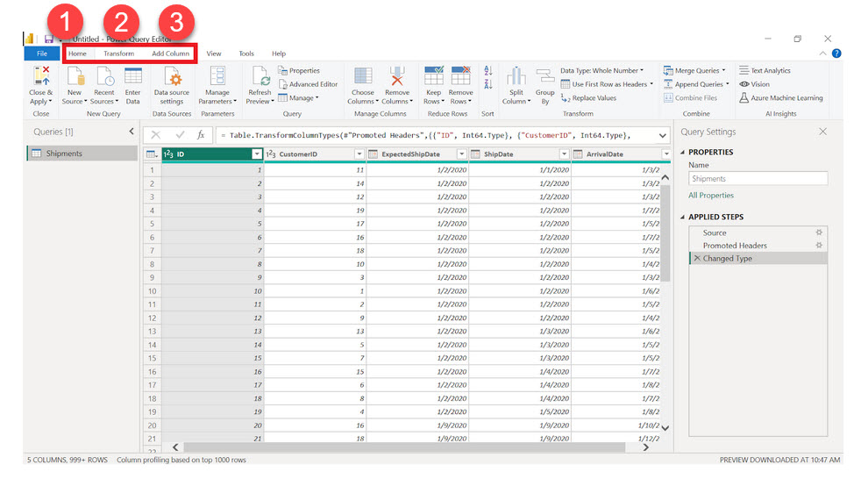Click the blue help question mark icon

(836, 54)
